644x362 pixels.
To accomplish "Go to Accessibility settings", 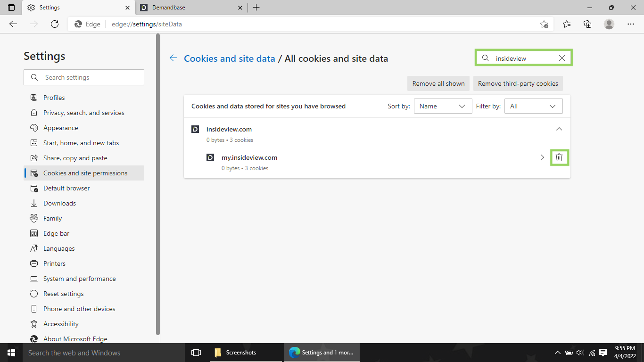I will [84, 324].
